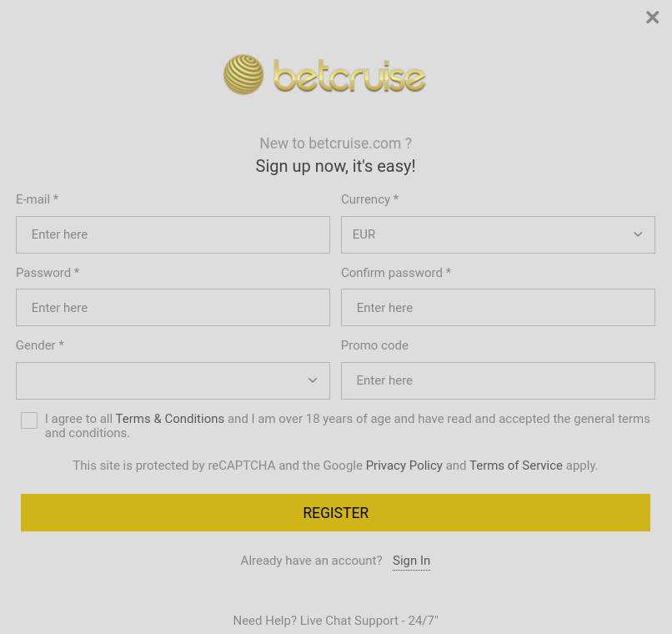Image resolution: width=672 pixels, height=634 pixels.
Task: Click the chevron arrow in the Currency box
Action: tap(638, 234)
